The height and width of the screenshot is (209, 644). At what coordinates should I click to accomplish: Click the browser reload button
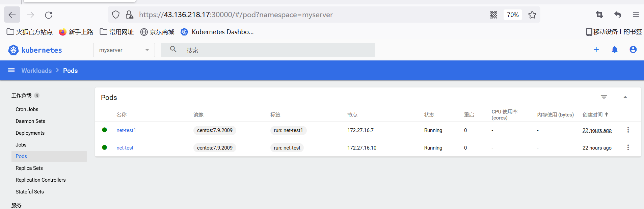pos(49,15)
